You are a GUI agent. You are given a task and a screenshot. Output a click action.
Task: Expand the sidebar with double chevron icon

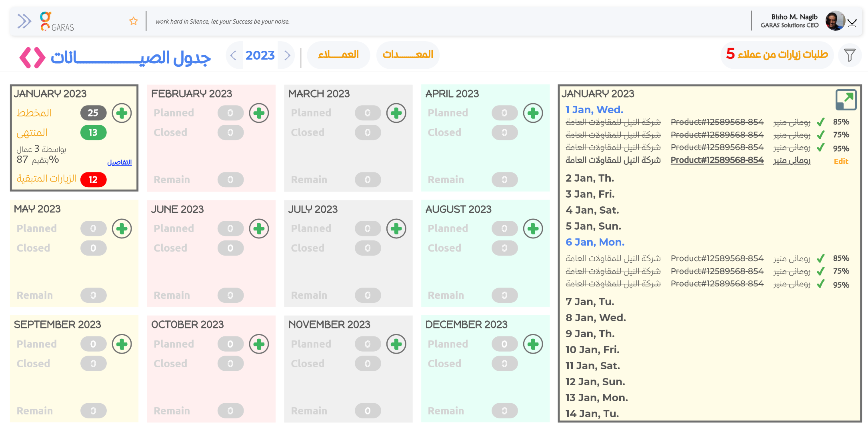24,21
